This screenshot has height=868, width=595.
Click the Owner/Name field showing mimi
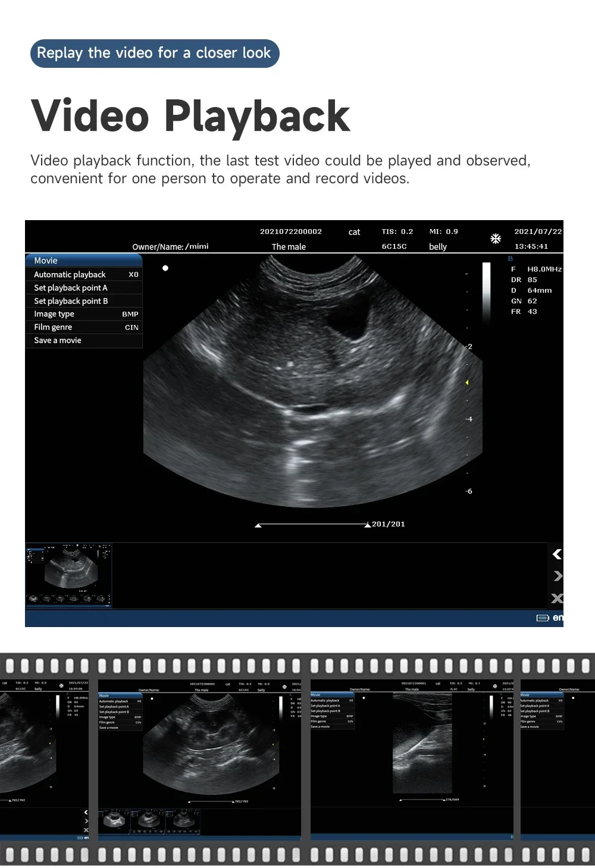pyautogui.click(x=170, y=246)
